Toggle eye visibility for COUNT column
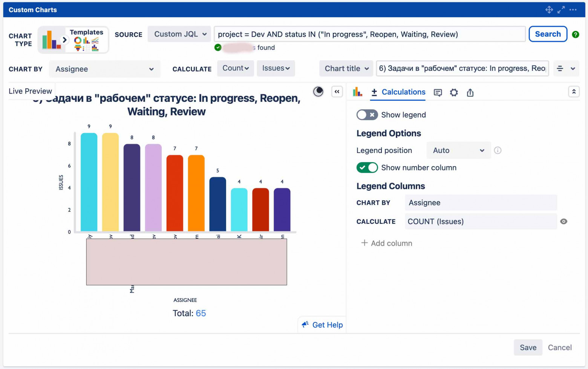This screenshot has width=588, height=369. click(563, 222)
